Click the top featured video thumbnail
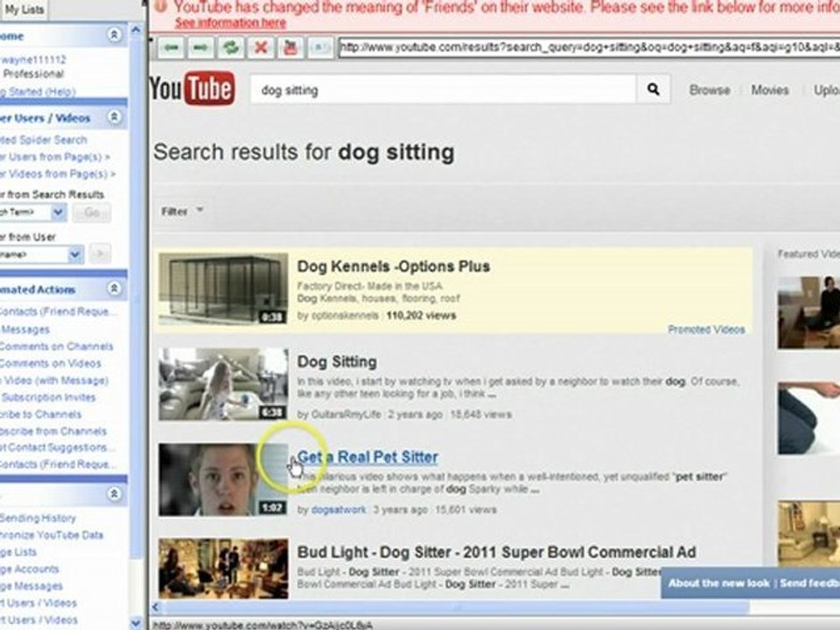Screen dimensions: 840x630 pos(808,313)
